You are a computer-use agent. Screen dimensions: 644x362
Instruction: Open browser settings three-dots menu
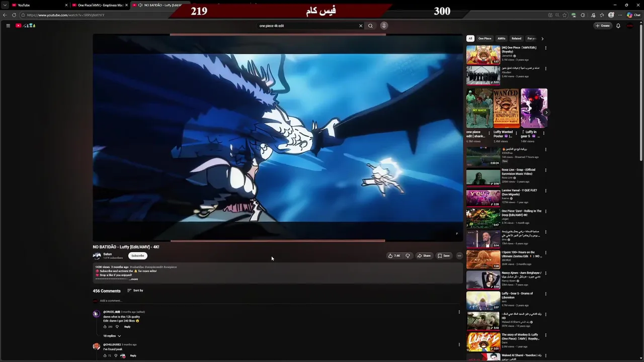click(x=620, y=15)
